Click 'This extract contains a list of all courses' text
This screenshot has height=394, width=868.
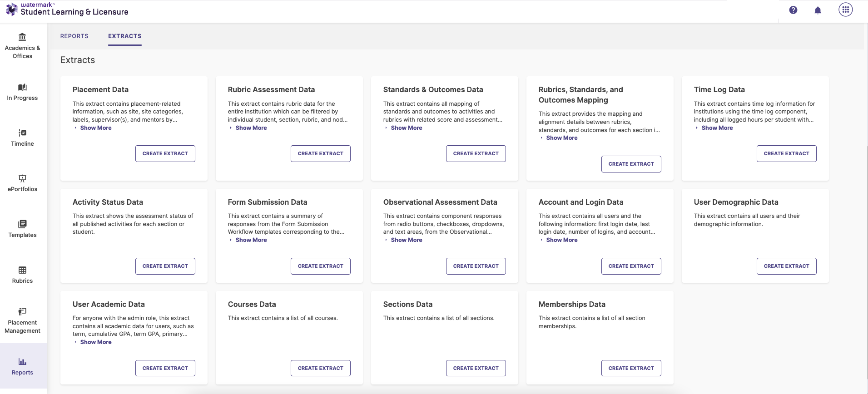(x=283, y=318)
